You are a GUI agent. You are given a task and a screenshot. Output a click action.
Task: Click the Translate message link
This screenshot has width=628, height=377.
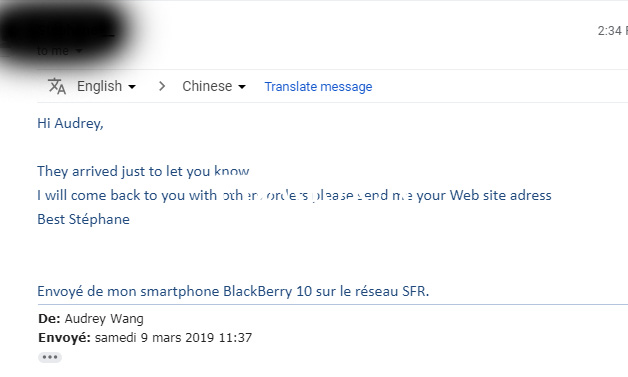[x=318, y=87]
